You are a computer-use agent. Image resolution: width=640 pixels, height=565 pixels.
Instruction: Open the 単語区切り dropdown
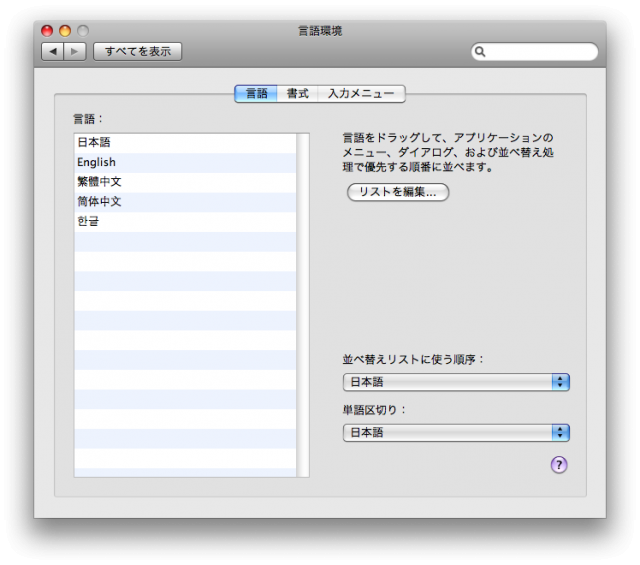pos(456,432)
